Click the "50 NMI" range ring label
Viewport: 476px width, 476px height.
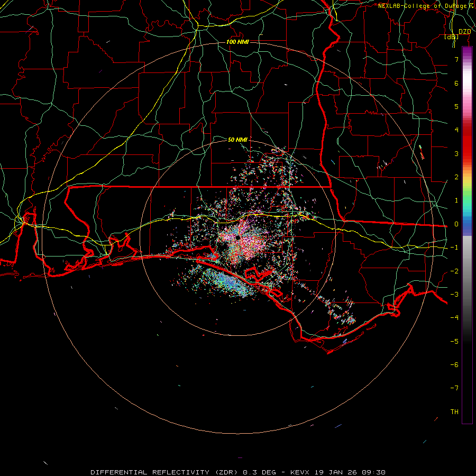tap(237, 140)
